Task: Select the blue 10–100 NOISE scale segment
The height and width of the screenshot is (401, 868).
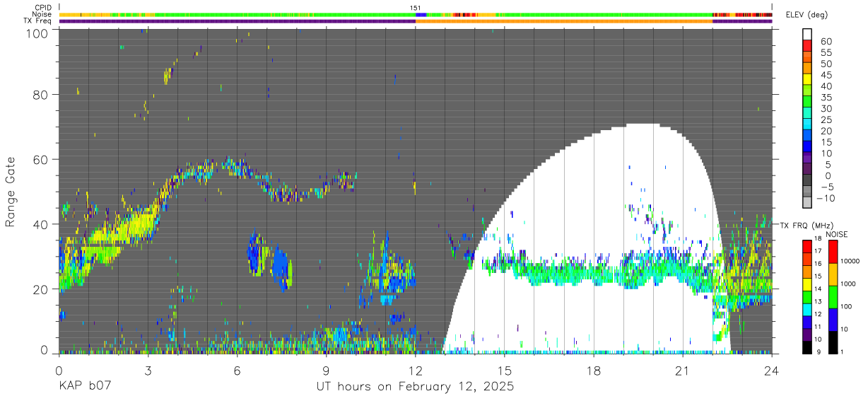Action: (833, 320)
